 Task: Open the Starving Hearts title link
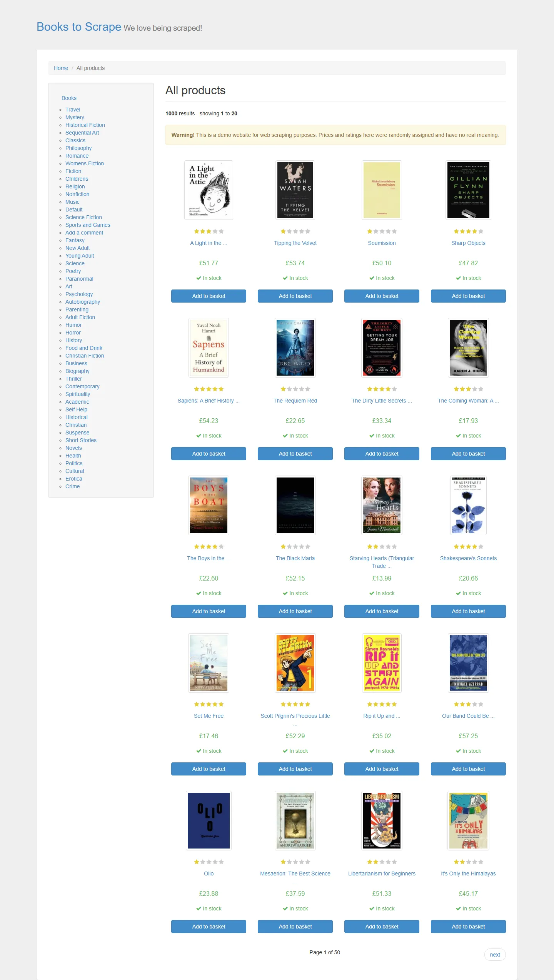pos(382,562)
